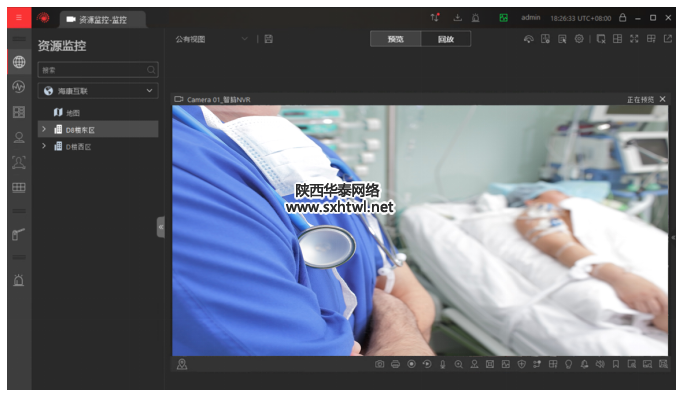
Task: Click the snapshot camera icon below the video
Action: point(380,364)
